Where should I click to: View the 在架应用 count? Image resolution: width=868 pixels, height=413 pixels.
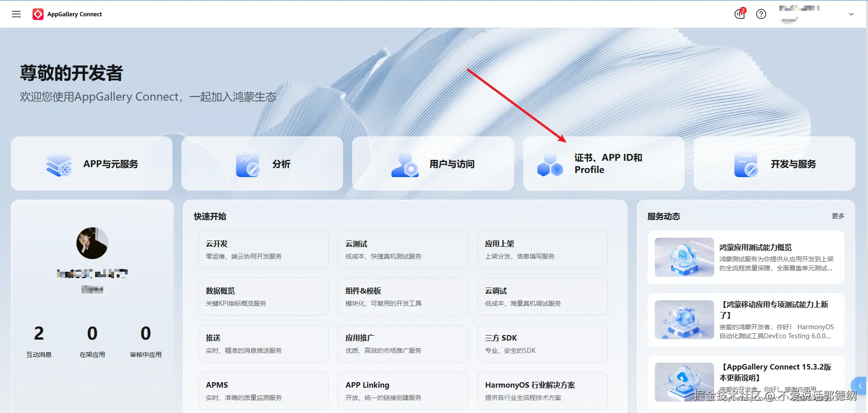(x=92, y=333)
